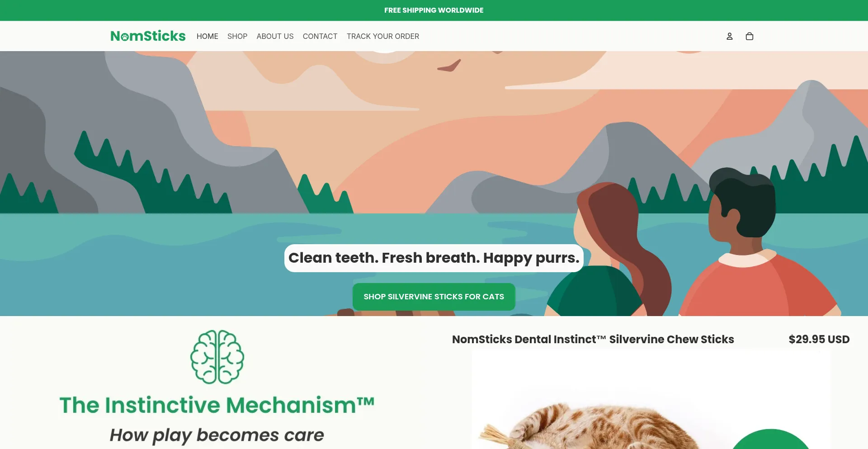The image size is (868, 449).
Task: Click the NomSticks logo
Action: tap(148, 36)
